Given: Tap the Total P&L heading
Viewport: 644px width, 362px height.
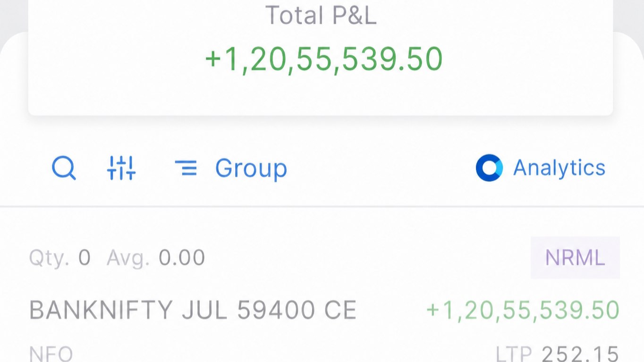Looking at the screenshot, I should [x=321, y=15].
